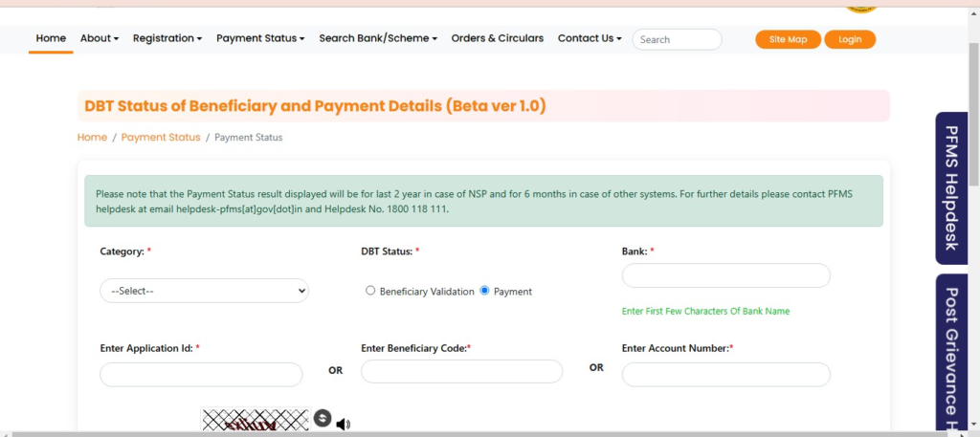980x437 pixels.
Task: Open the PFMS Helpdesk side tab
Action: click(x=951, y=187)
